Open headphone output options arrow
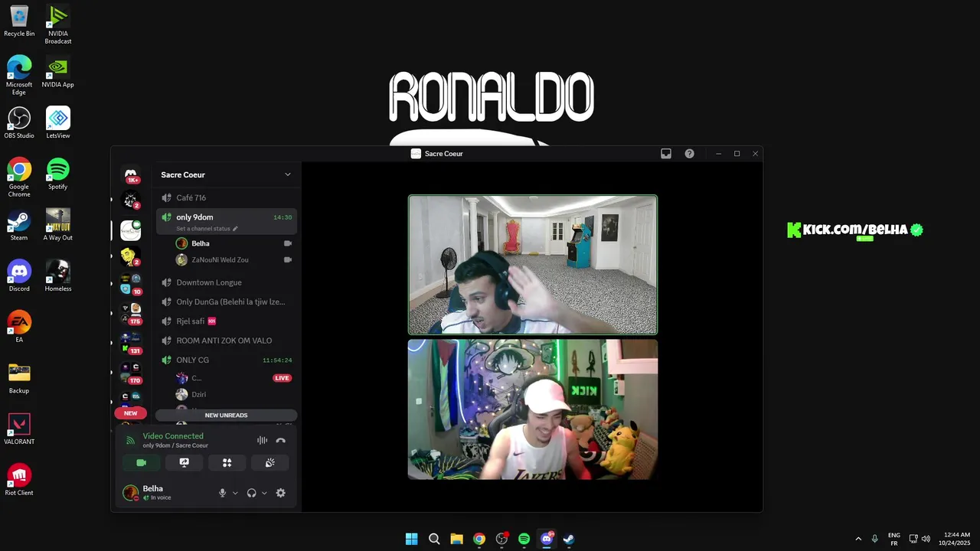 264,493
